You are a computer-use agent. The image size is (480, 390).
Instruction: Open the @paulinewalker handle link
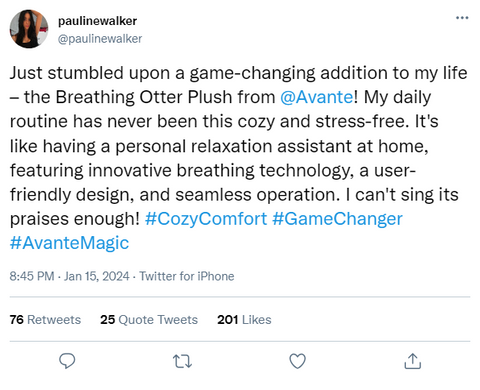[x=100, y=39]
